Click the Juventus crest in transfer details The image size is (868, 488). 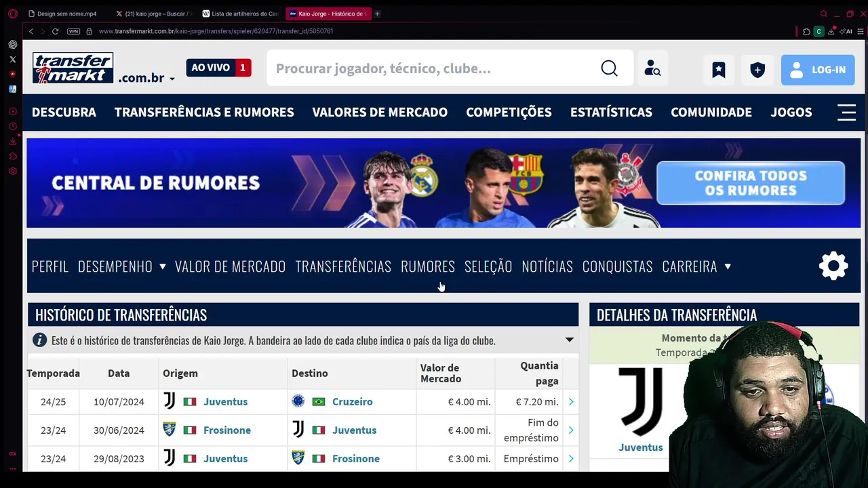(x=640, y=401)
